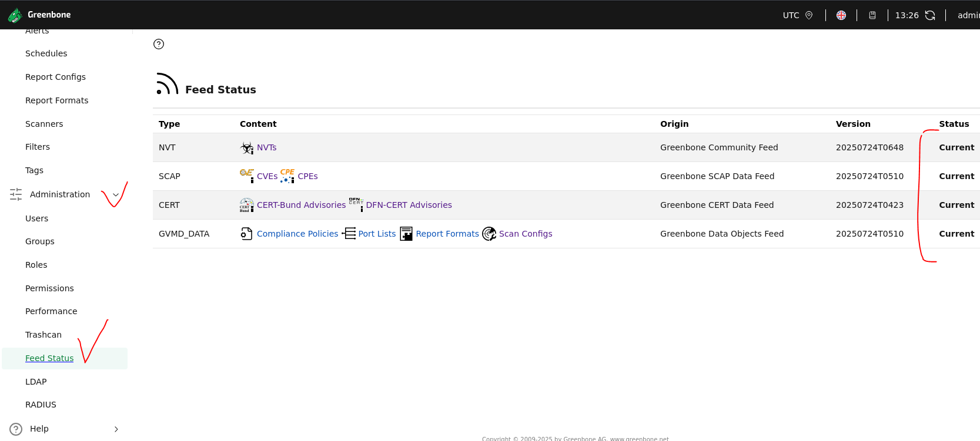The image size is (980, 441).
Task: Open Scanners in the sidebar
Action: 44,124
